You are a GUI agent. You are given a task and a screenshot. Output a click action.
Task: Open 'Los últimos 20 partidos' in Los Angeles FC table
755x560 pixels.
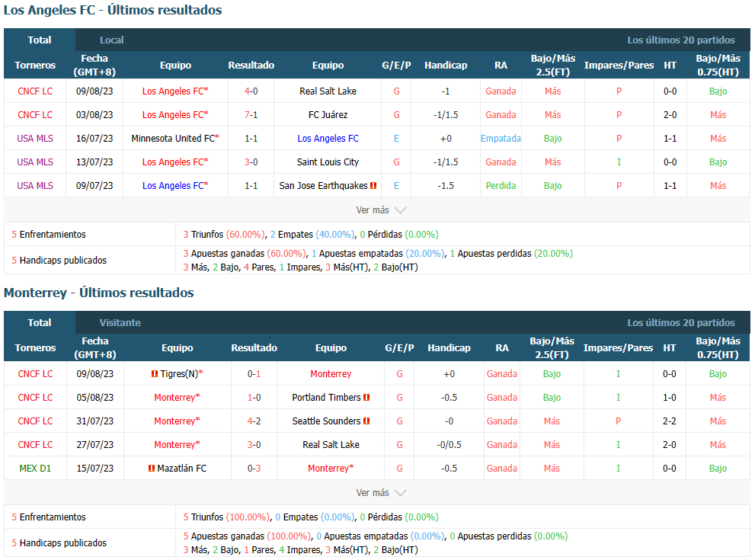(x=681, y=40)
